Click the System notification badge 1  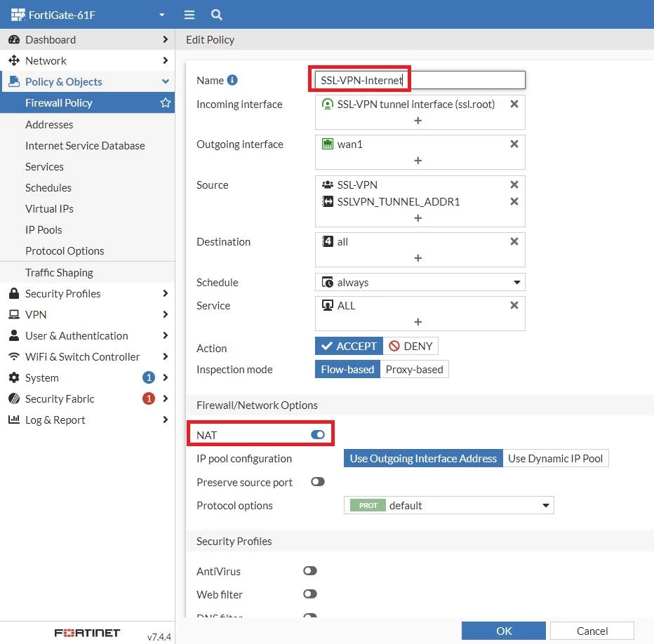pyautogui.click(x=149, y=377)
